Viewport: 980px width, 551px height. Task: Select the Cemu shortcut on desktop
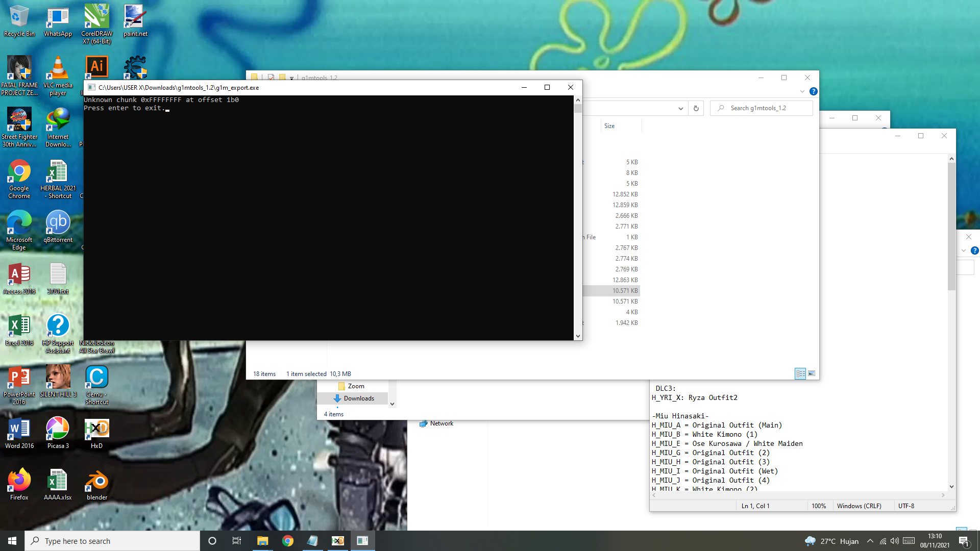coord(96,385)
